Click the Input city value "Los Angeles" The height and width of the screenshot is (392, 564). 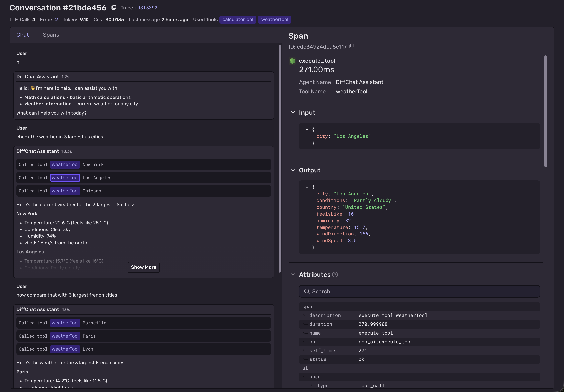352,136
